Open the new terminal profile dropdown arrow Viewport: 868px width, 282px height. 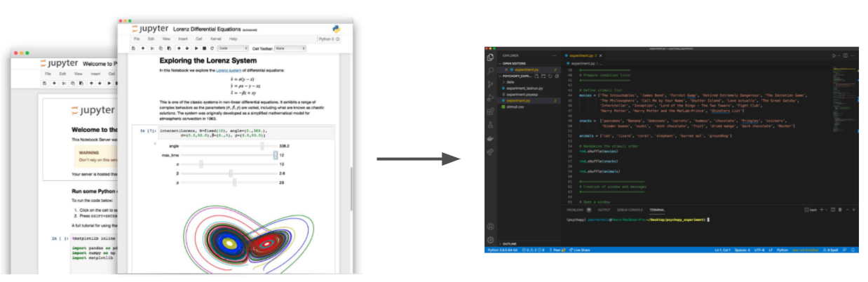click(x=827, y=210)
